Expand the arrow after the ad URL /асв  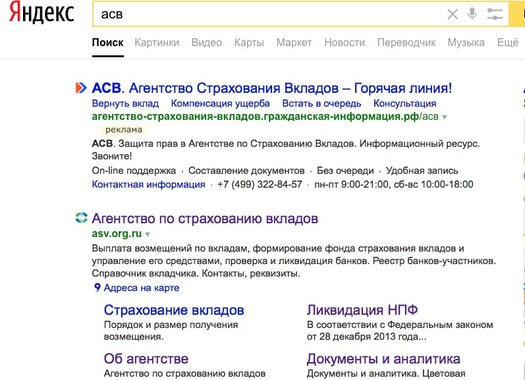[445, 117]
